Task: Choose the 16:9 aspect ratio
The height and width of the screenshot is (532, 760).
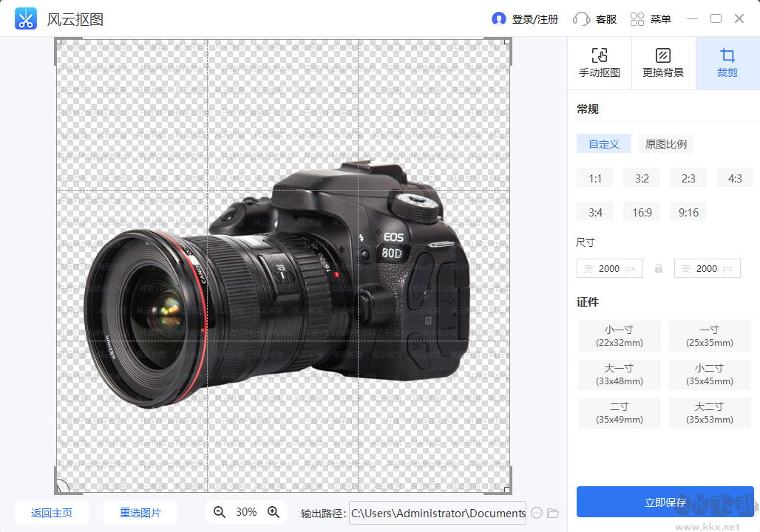Action: [642, 212]
